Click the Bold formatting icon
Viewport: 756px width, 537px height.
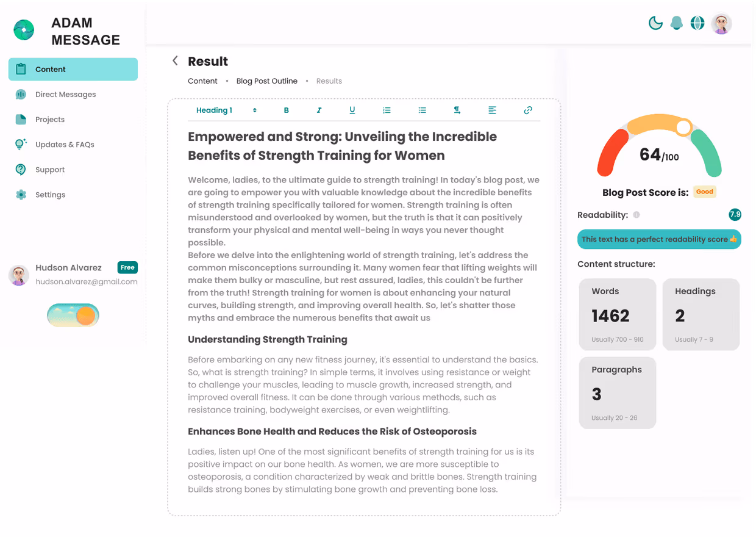click(286, 110)
